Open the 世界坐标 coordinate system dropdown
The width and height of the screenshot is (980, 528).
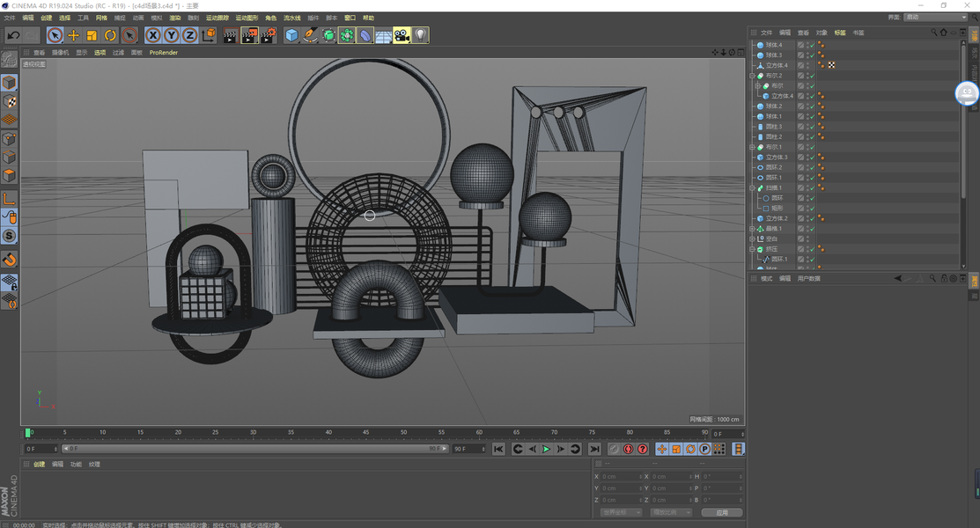click(x=620, y=512)
